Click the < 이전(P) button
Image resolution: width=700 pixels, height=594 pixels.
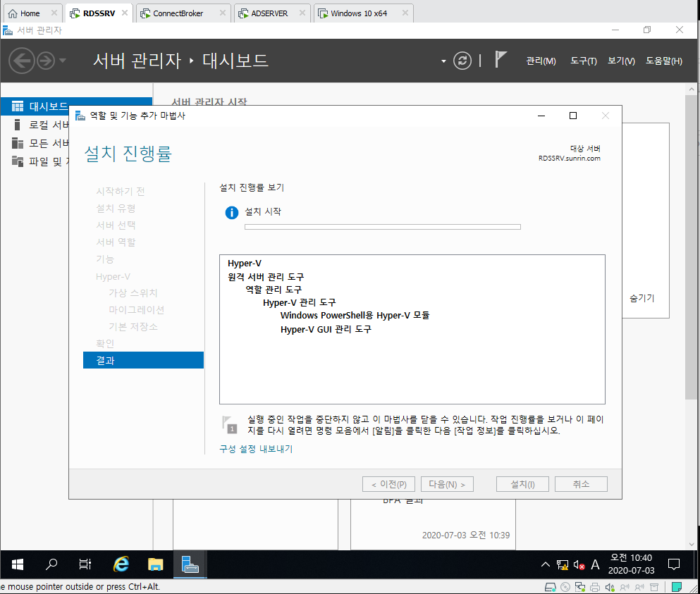(389, 484)
